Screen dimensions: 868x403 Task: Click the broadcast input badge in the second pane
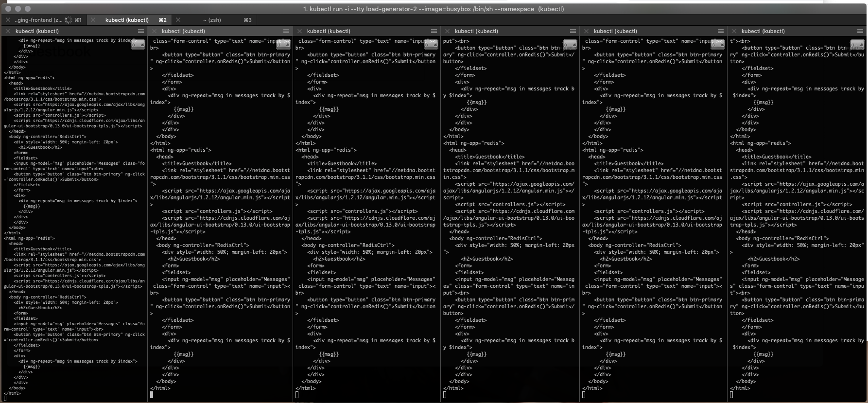[x=283, y=44]
